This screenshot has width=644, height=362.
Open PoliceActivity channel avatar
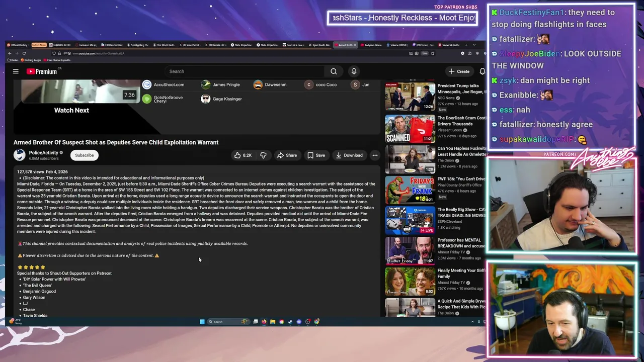(x=20, y=155)
